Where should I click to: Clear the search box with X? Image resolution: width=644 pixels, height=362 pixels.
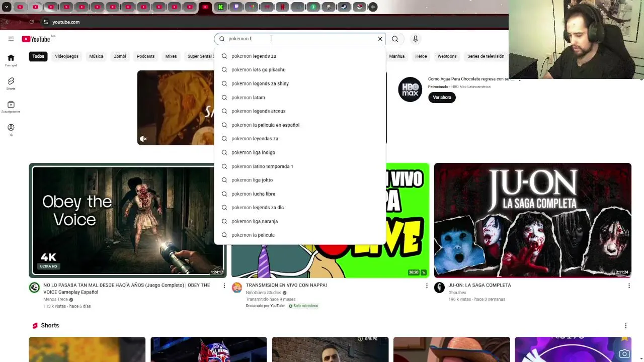[380, 39]
